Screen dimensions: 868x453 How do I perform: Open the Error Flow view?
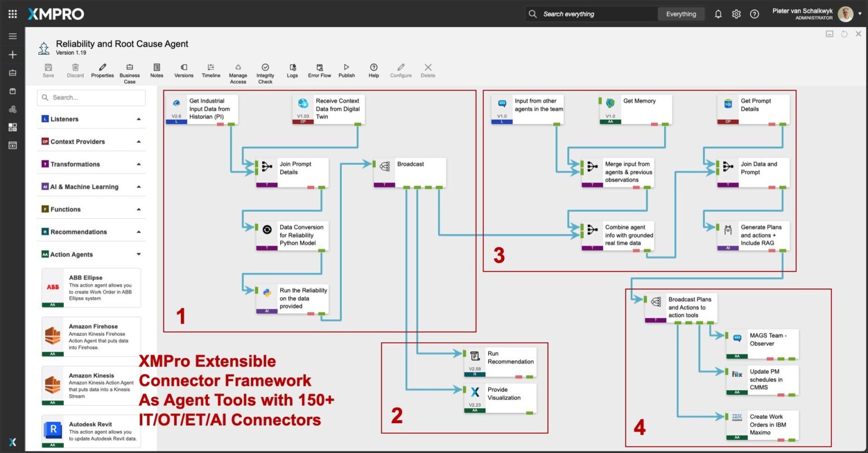pos(319,70)
